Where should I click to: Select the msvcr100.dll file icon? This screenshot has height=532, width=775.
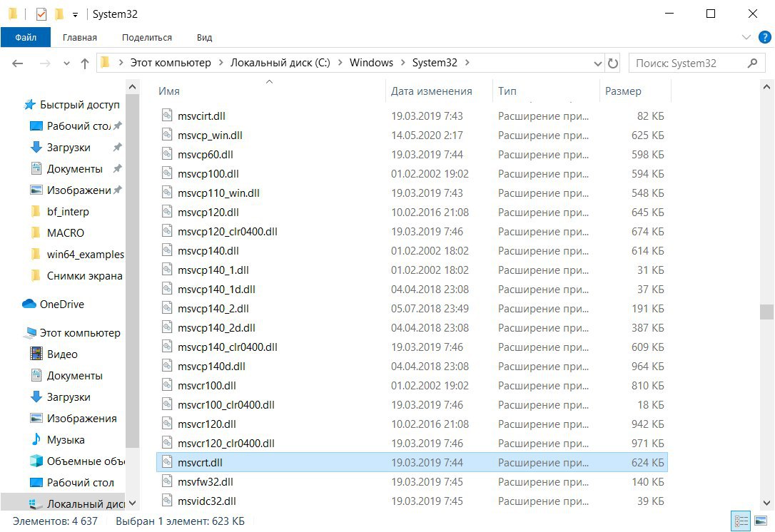167,385
